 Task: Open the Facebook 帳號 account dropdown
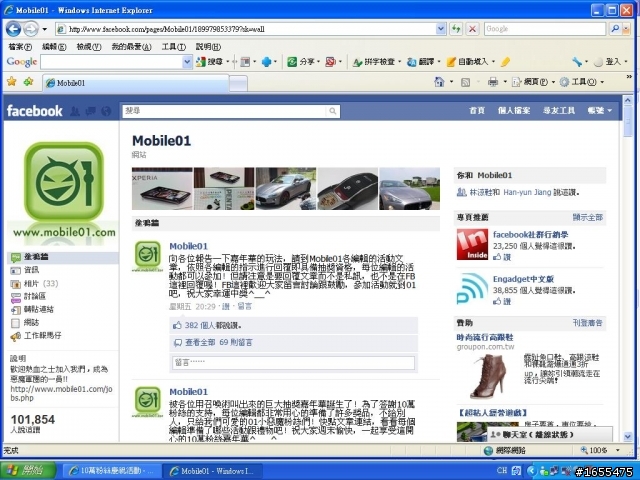click(x=600, y=111)
